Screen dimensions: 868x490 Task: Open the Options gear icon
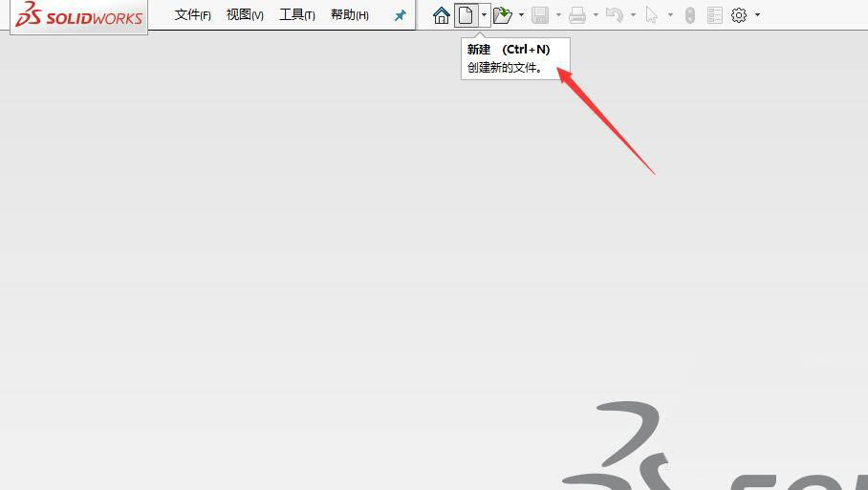coord(739,15)
